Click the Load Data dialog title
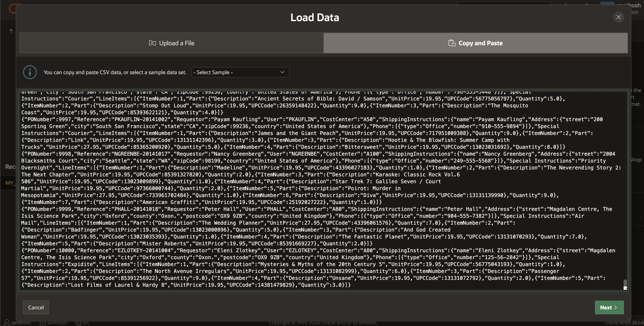Image resolution: width=644 pixels, height=326 pixels. (314, 17)
